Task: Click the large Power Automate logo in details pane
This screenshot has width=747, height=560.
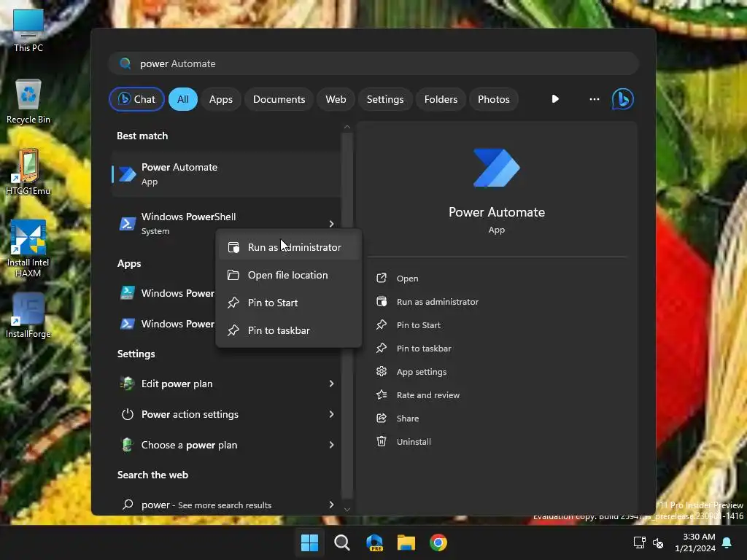Action: point(496,168)
